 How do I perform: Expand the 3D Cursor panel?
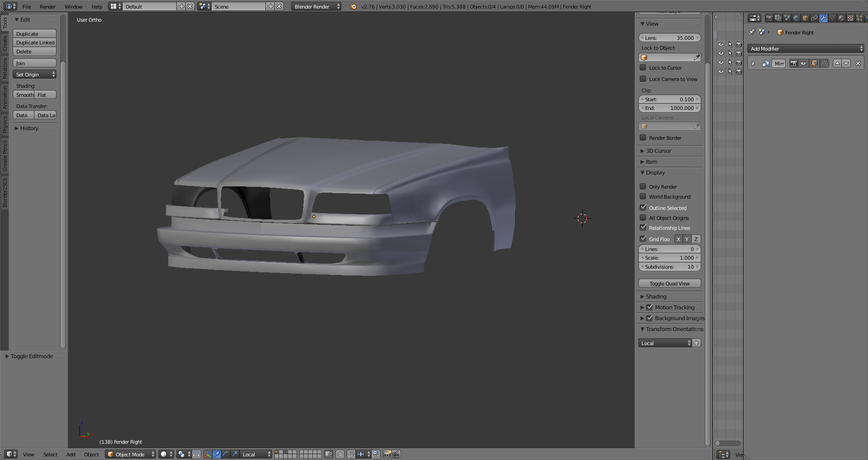point(658,151)
